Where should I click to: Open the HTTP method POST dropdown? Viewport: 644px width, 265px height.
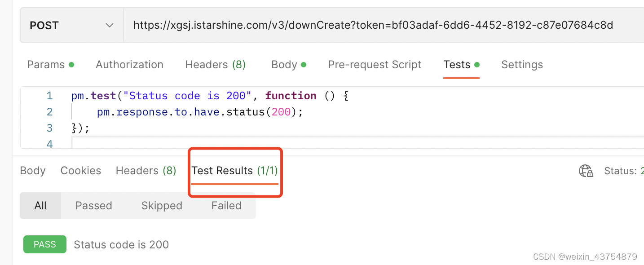tap(71, 26)
